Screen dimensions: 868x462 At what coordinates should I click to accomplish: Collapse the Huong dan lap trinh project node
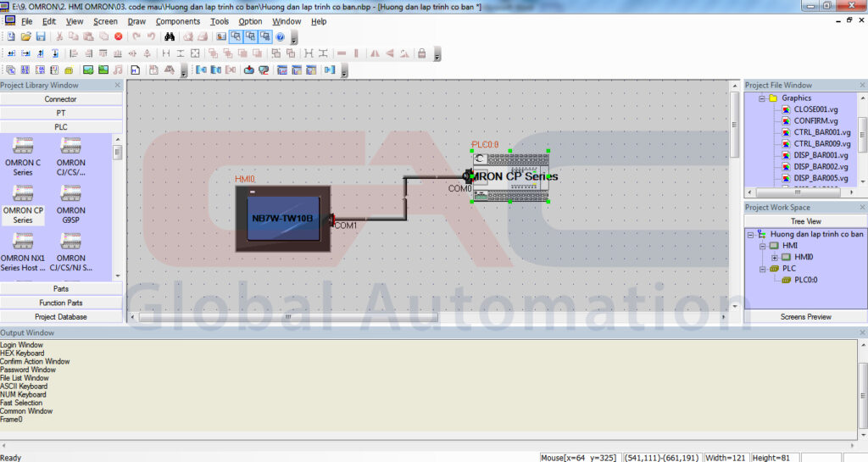(751, 235)
